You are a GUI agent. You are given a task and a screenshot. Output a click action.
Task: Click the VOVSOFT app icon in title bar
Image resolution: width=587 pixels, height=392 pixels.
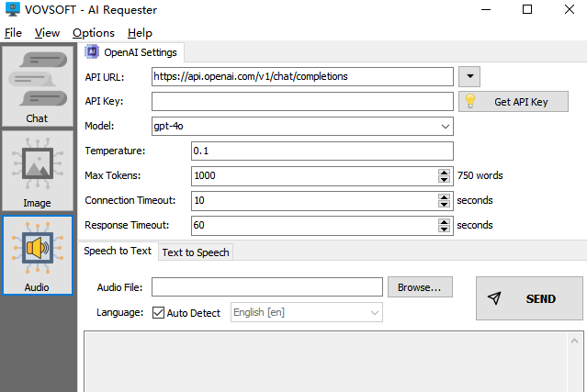tap(12, 10)
